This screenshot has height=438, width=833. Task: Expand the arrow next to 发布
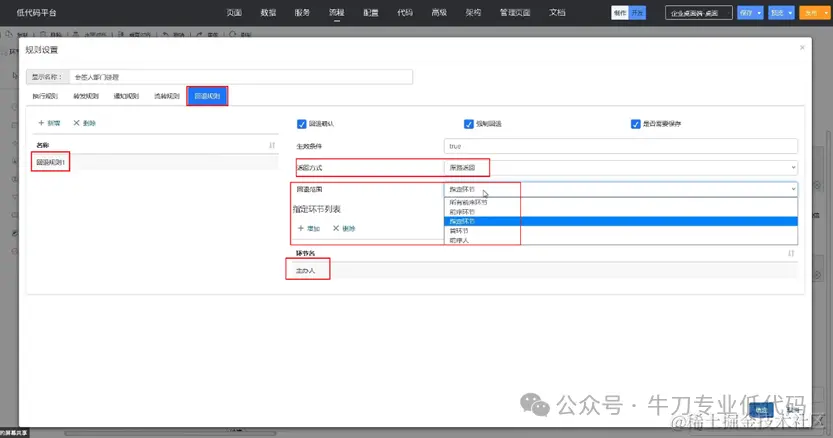click(x=826, y=13)
